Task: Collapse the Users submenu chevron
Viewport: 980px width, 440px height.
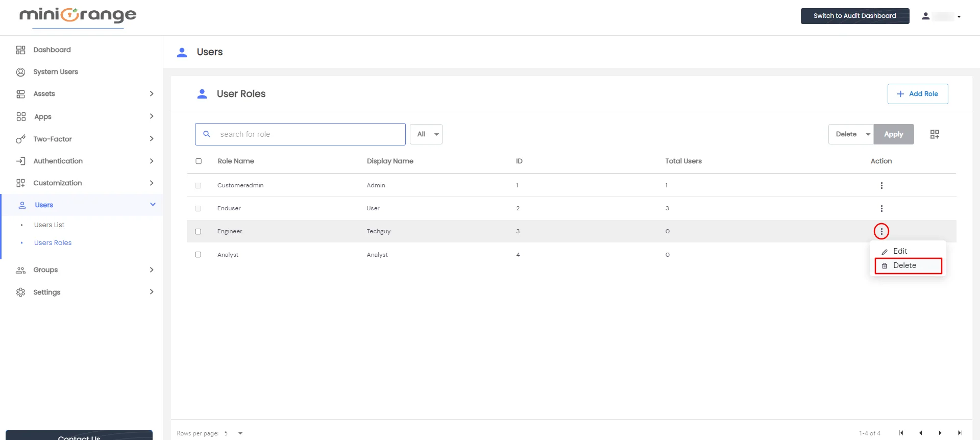Action: coord(153,205)
